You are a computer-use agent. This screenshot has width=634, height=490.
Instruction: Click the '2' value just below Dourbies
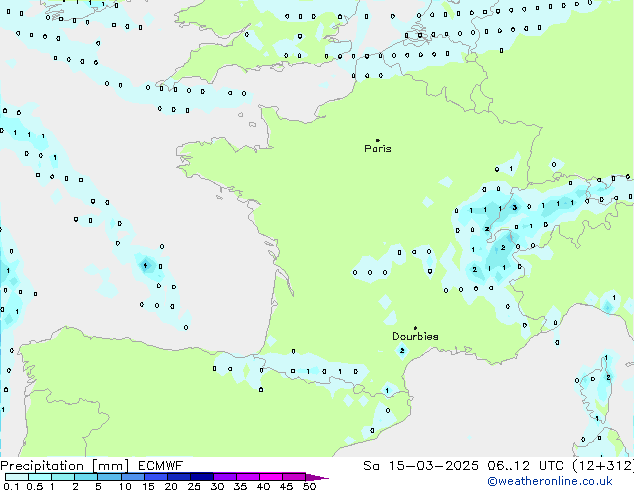click(x=402, y=351)
